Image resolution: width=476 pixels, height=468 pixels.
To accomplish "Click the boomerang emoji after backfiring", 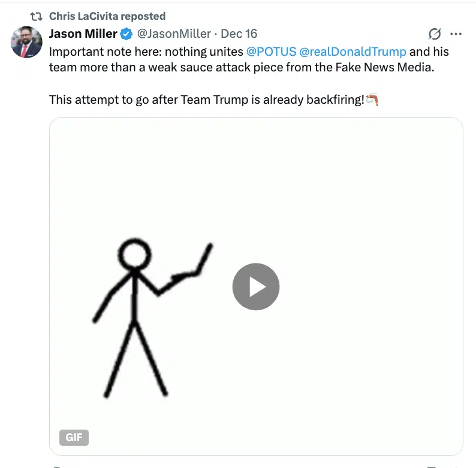I will coord(372,99).
